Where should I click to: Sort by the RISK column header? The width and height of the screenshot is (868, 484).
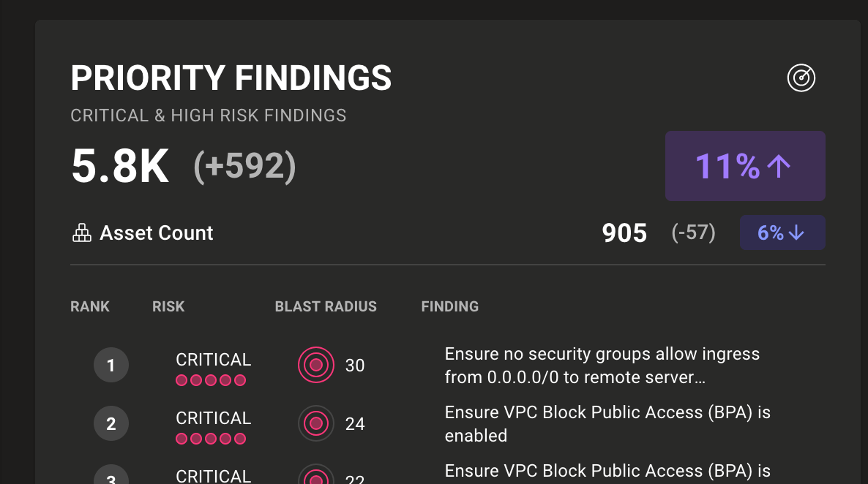click(x=168, y=306)
